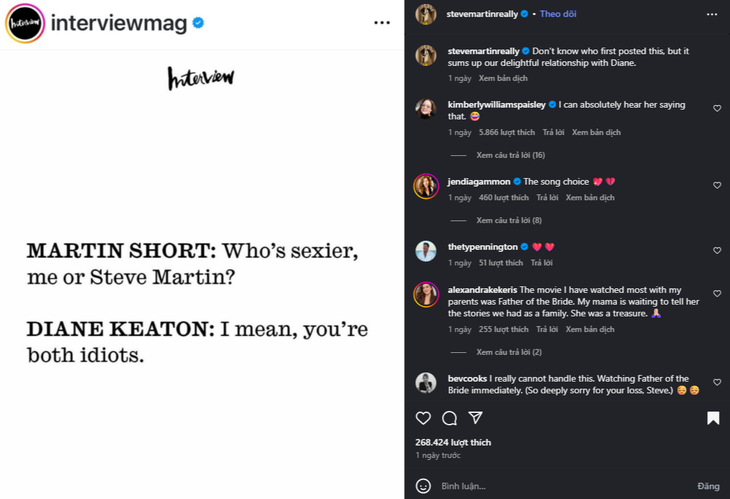The width and height of the screenshot is (730, 499).
Task: Expand the 16 replies under kimberlywilliamspaisley
Action: [x=510, y=155]
